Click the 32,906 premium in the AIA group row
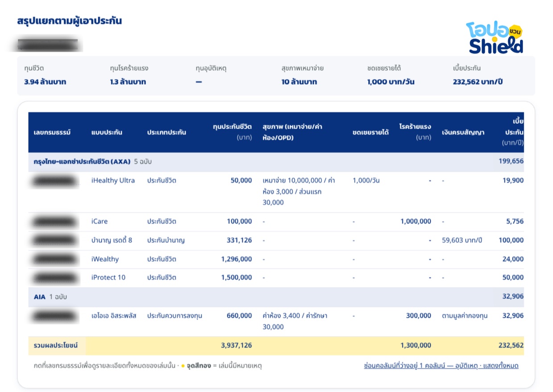This screenshot has width=553, height=392. 513,297
